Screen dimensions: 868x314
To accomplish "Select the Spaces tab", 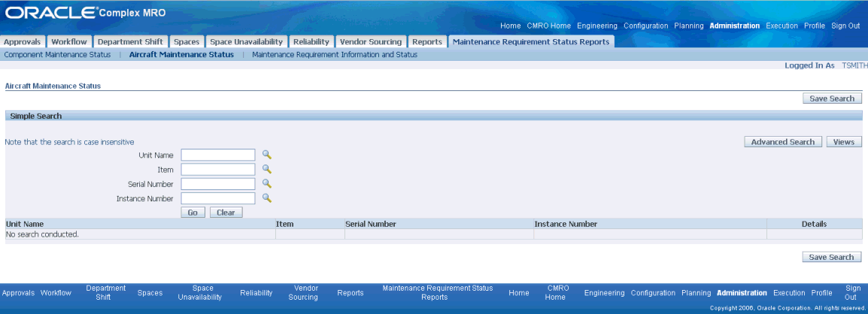I will pos(186,41).
